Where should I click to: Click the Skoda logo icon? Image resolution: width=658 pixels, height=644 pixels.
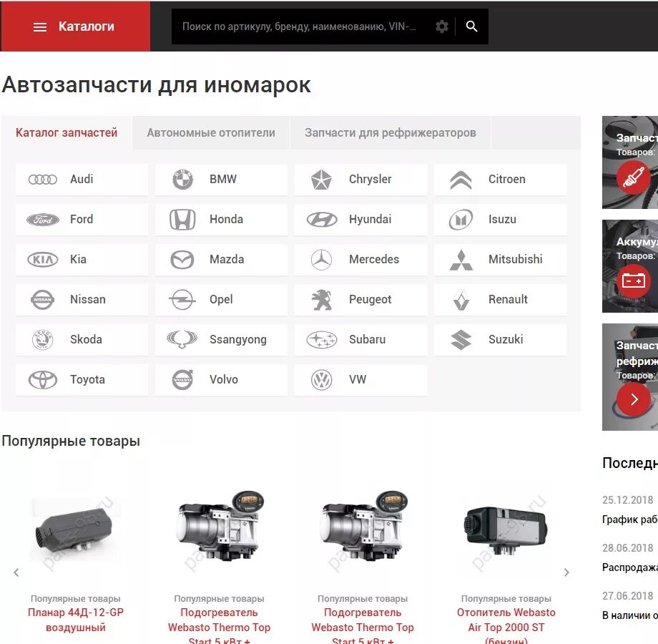(x=42, y=340)
